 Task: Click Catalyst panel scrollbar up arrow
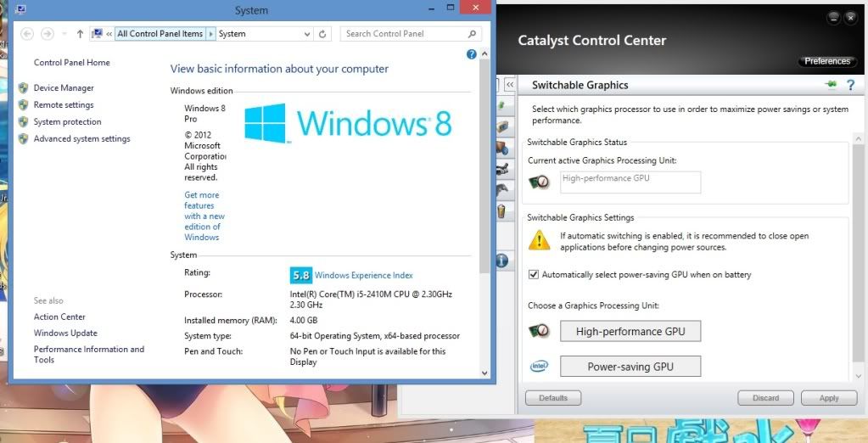pos(859,138)
